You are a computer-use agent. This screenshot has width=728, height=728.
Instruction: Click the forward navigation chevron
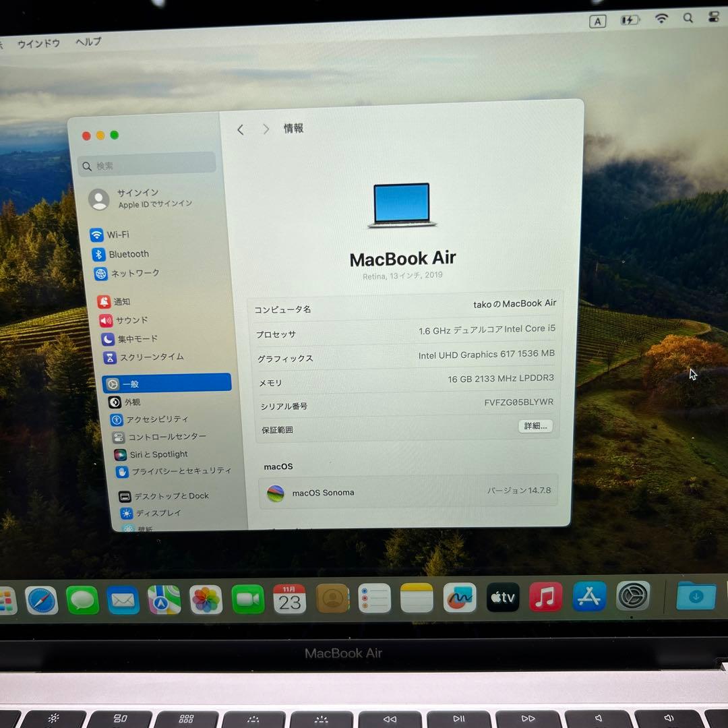(266, 129)
